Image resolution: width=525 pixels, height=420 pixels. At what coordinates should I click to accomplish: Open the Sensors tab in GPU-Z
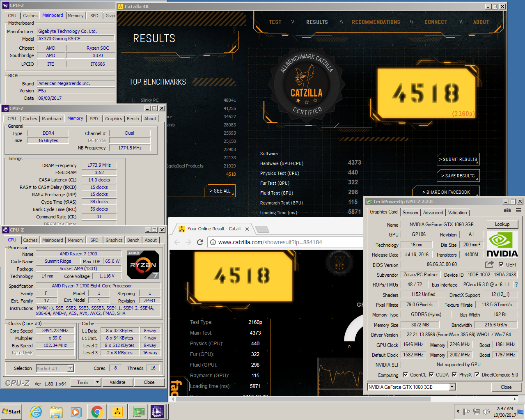pos(410,212)
